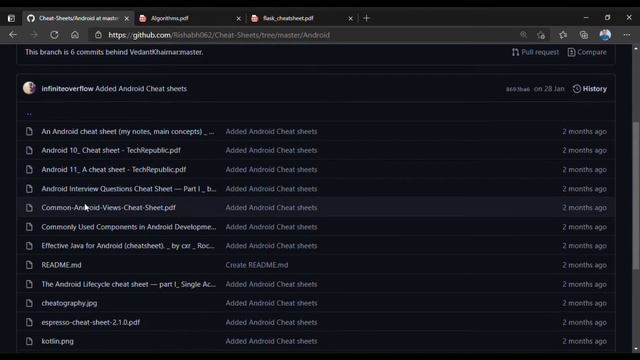Click the infiniteoverflow avatar image
Viewport: 640px width, 360px height.
point(29,88)
